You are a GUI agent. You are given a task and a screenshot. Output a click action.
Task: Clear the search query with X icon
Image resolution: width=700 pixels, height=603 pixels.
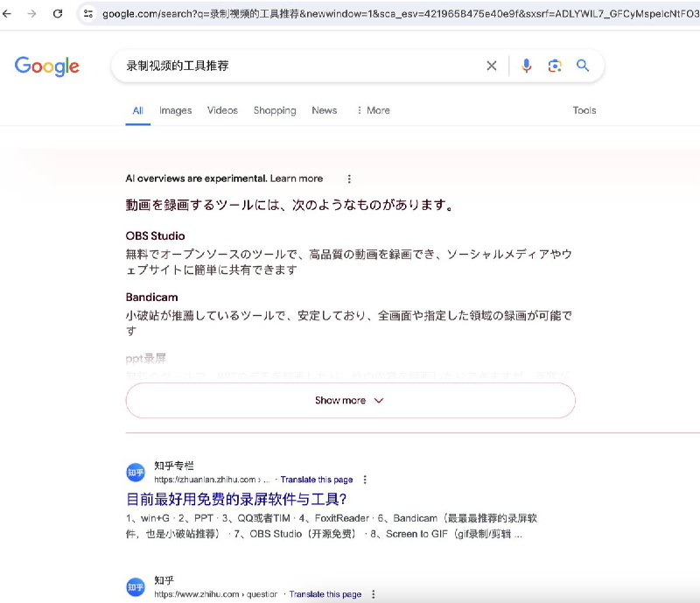[491, 66]
